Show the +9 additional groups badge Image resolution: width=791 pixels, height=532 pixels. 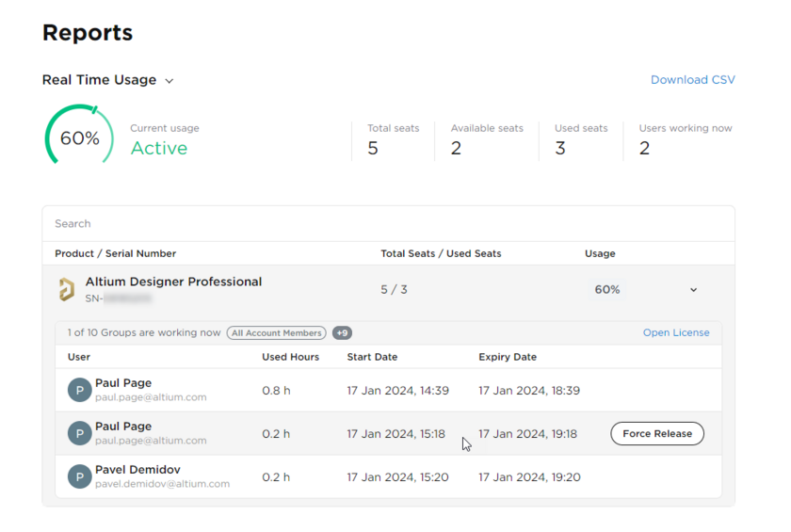tap(342, 332)
